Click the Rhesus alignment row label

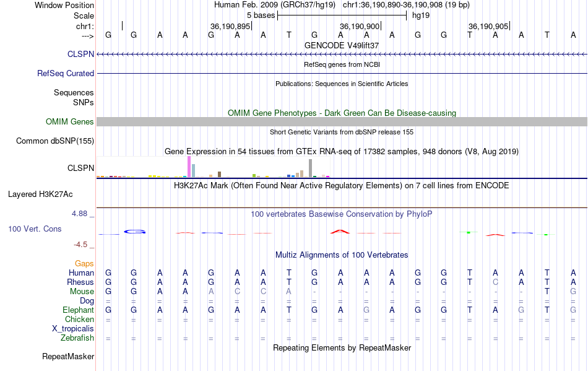[x=80, y=282]
